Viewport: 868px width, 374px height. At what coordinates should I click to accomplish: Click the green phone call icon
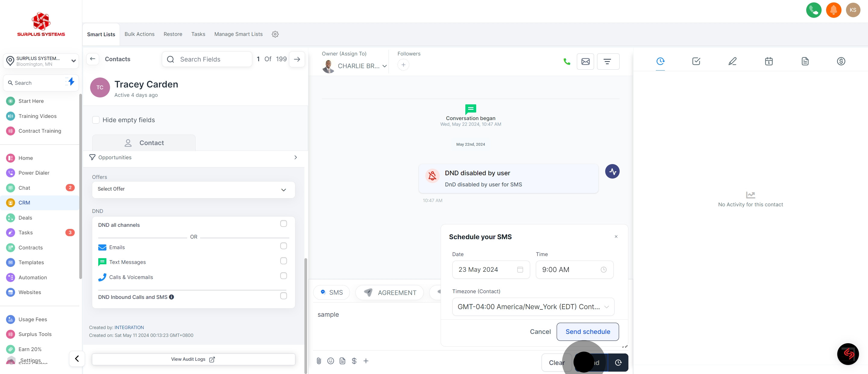pyautogui.click(x=567, y=62)
